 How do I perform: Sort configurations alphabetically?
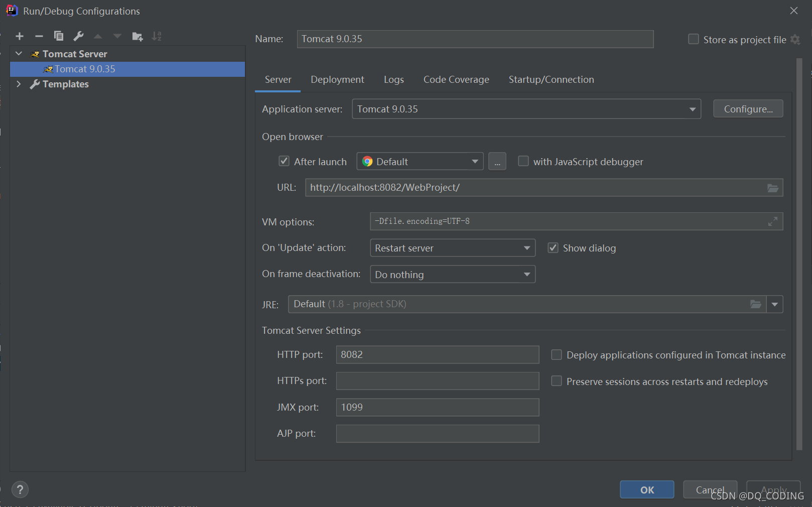[x=157, y=36]
